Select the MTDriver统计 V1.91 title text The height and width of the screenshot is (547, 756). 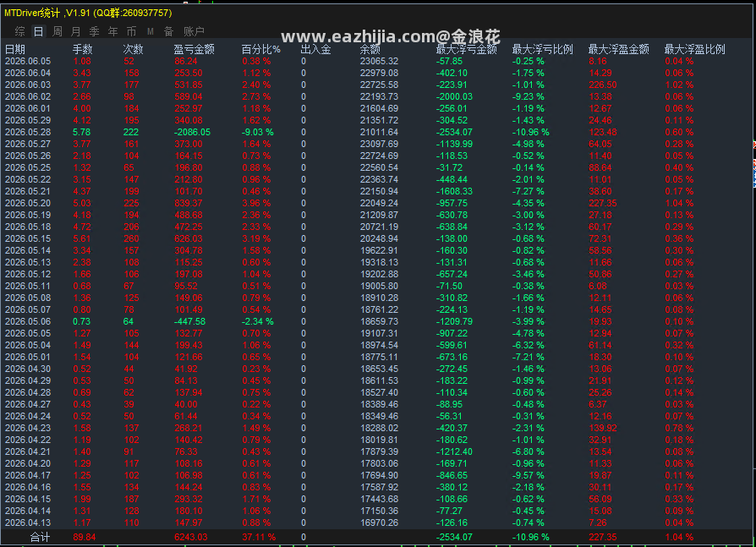88,13
